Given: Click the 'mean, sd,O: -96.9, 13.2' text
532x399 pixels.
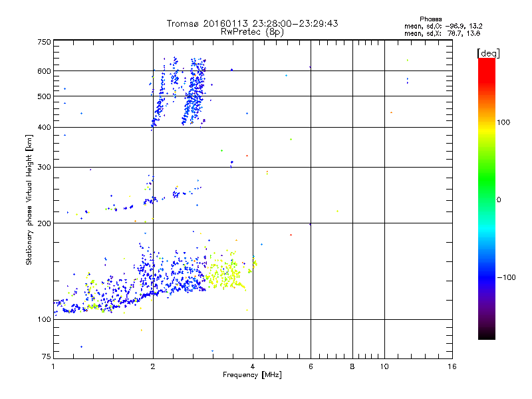Looking at the screenshot, I should tap(443, 26).
